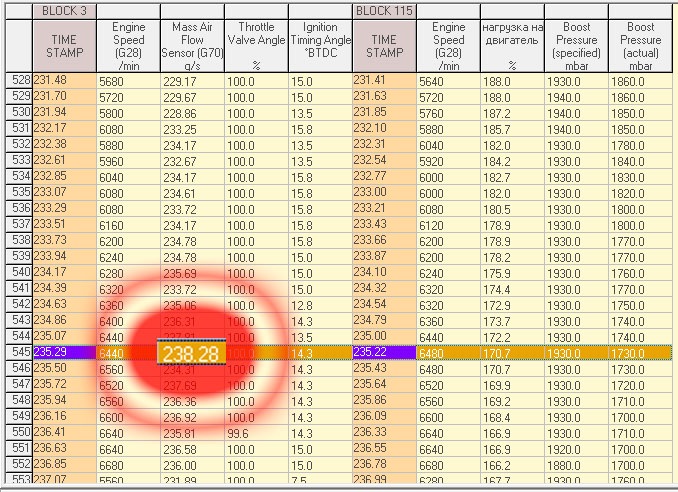Click the highlighted time stamp 235.22

[x=384, y=353]
